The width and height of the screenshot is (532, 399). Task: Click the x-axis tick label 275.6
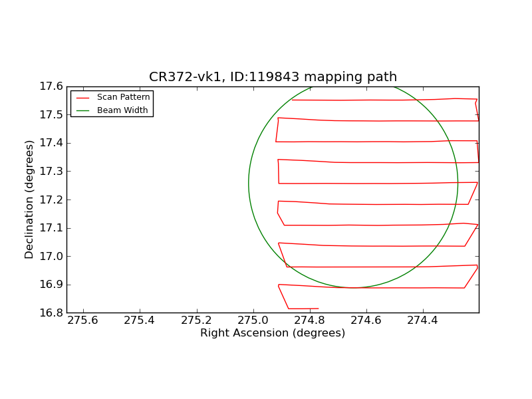82,321
